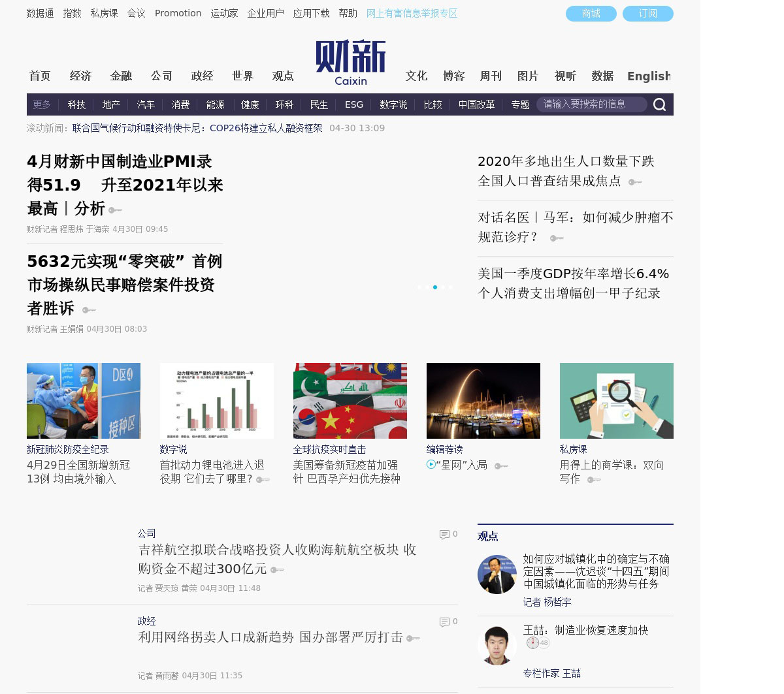
Task: Select the third carousel dot indicator
Action: [435, 287]
